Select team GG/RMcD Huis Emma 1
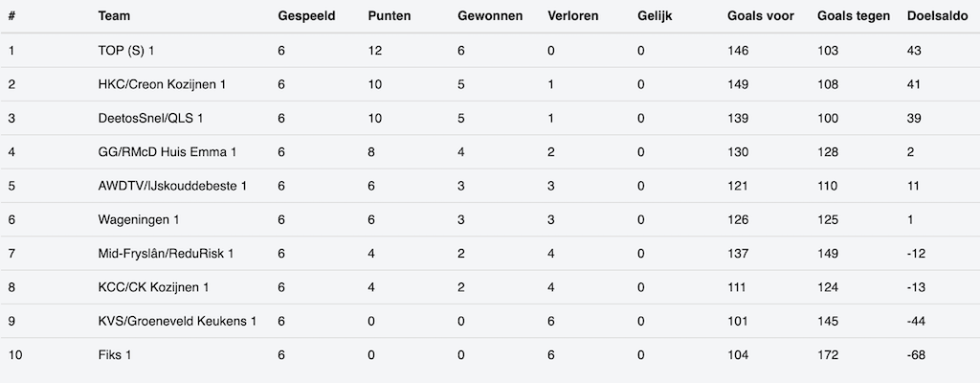This screenshot has height=383, width=980. [x=167, y=152]
